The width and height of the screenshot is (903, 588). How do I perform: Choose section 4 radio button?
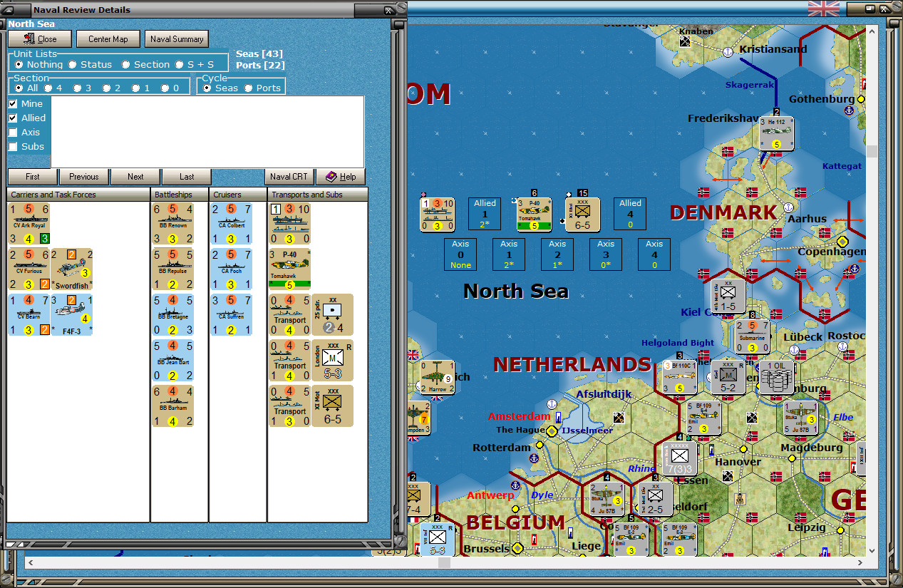(53, 88)
